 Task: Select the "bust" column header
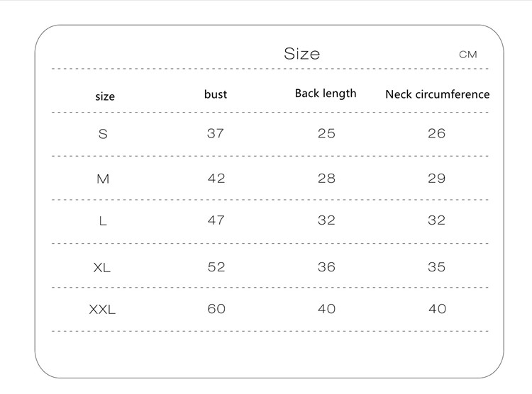pos(216,94)
